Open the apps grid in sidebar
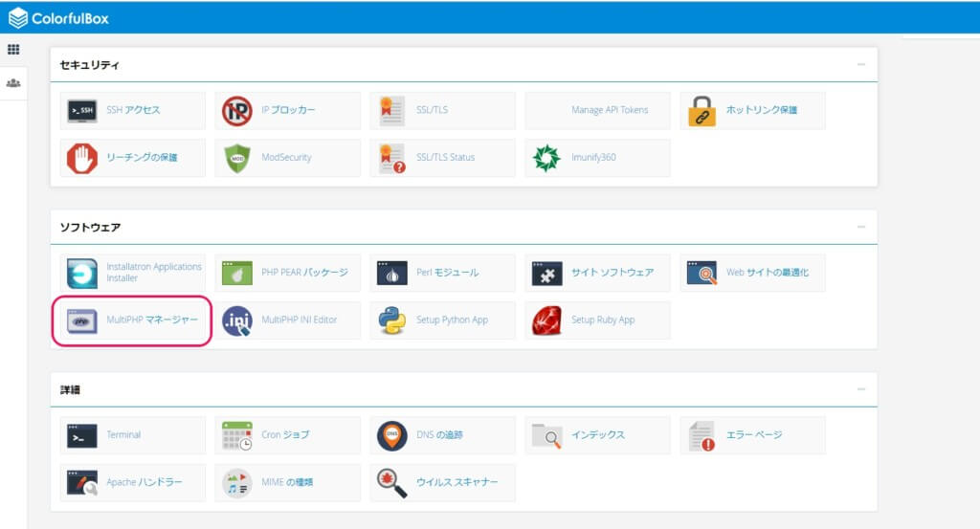Image resolution: width=980 pixels, height=529 pixels. (13, 50)
